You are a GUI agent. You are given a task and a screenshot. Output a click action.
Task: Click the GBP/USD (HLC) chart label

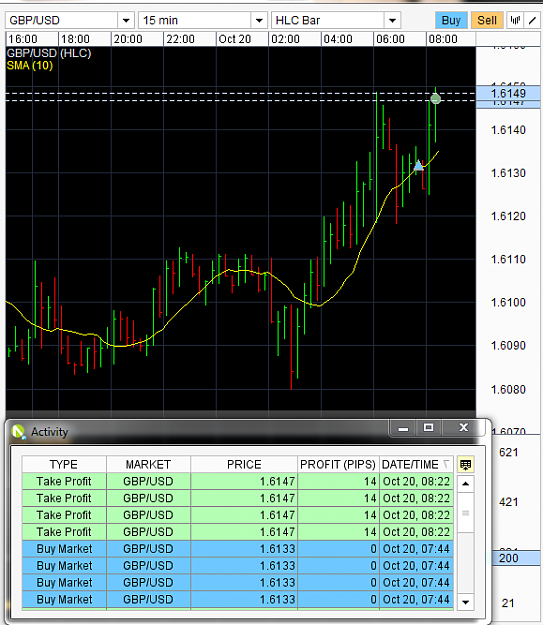click(x=49, y=53)
